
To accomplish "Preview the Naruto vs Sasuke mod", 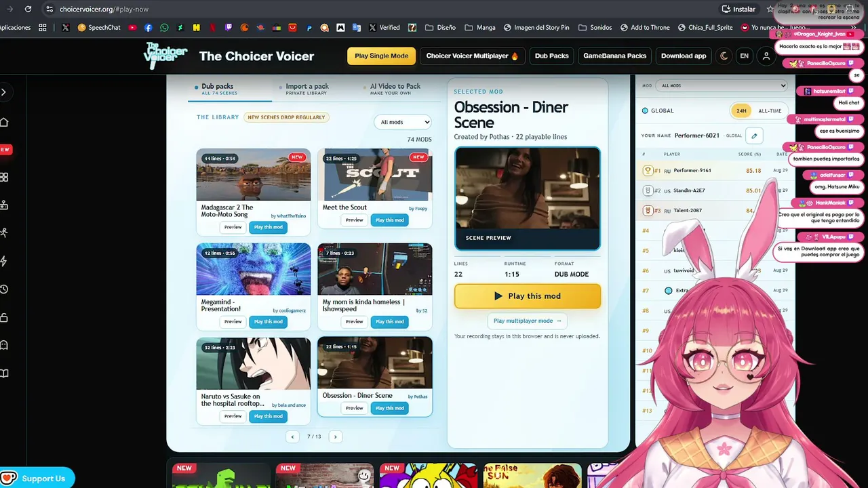I will 233,416.
